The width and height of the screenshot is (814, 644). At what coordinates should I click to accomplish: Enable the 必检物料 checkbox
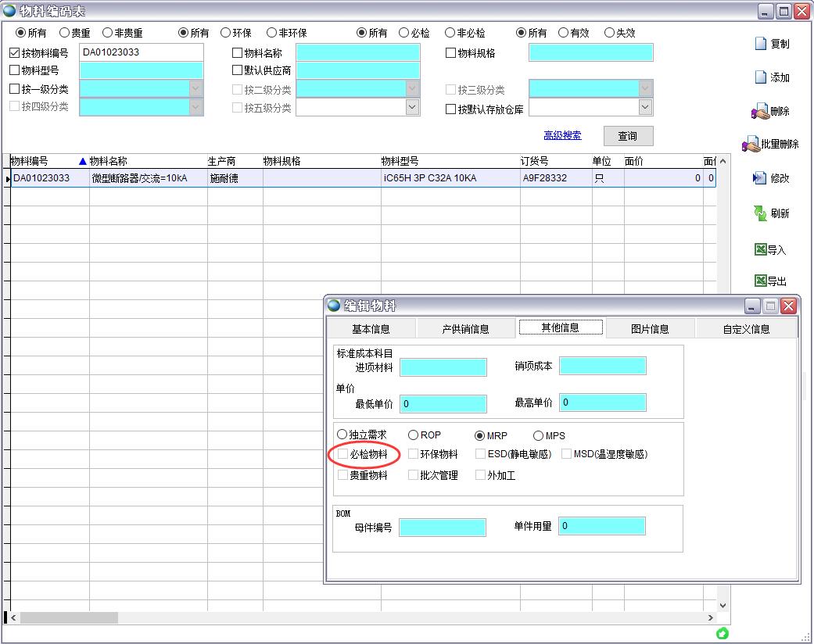(x=343, y=454)
